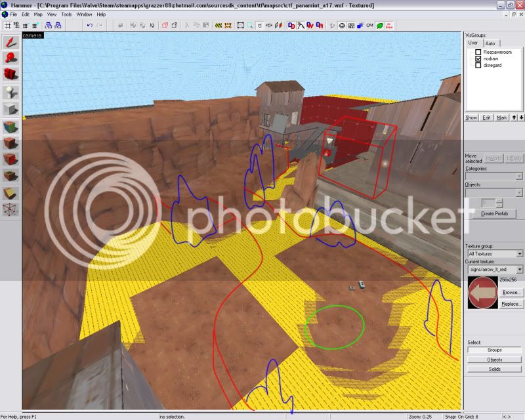
Task: Click the larger grid size icon
Action: pos(35,26)
